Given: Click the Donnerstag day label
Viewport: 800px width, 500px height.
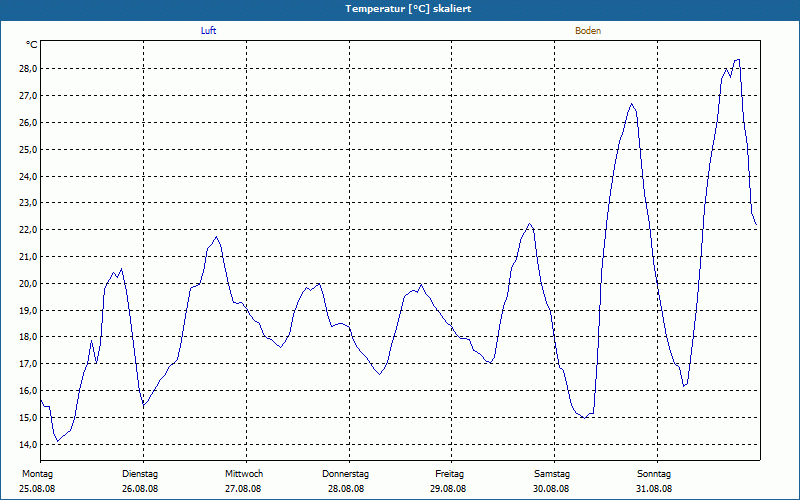Looking at the screenshot, I should (x=345, y=474).
